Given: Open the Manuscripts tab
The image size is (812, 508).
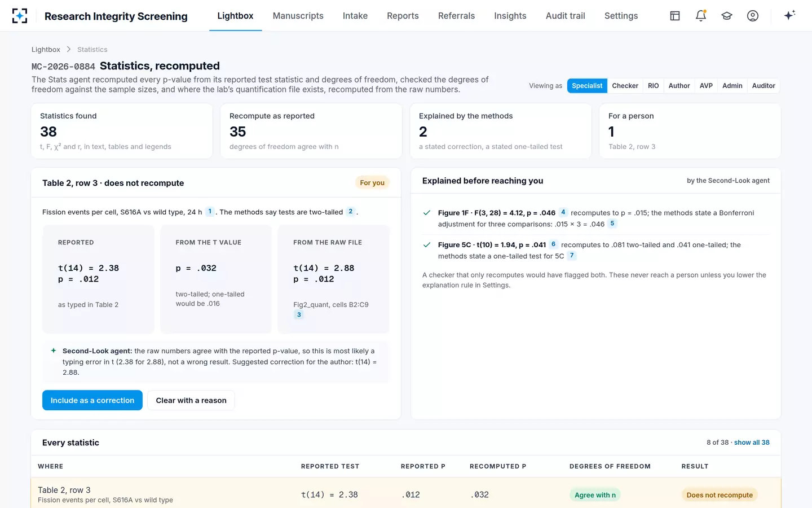Looking at the screenshot, I should coord(298,16).
